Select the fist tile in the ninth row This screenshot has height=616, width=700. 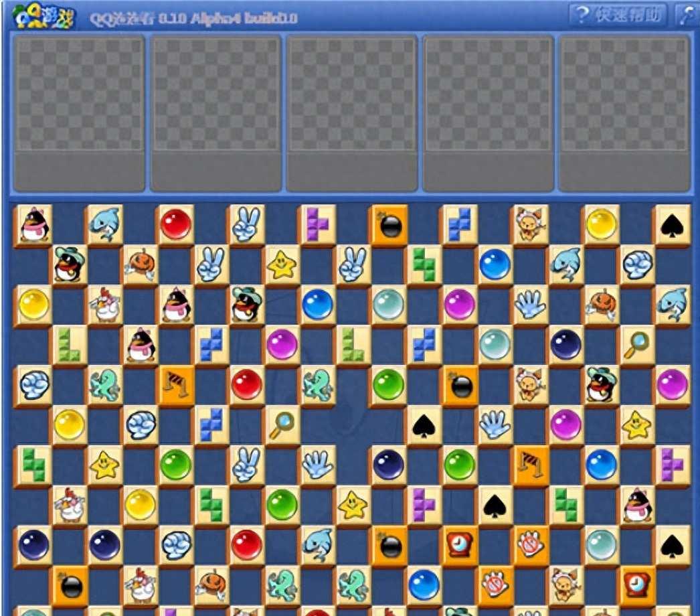176,546
